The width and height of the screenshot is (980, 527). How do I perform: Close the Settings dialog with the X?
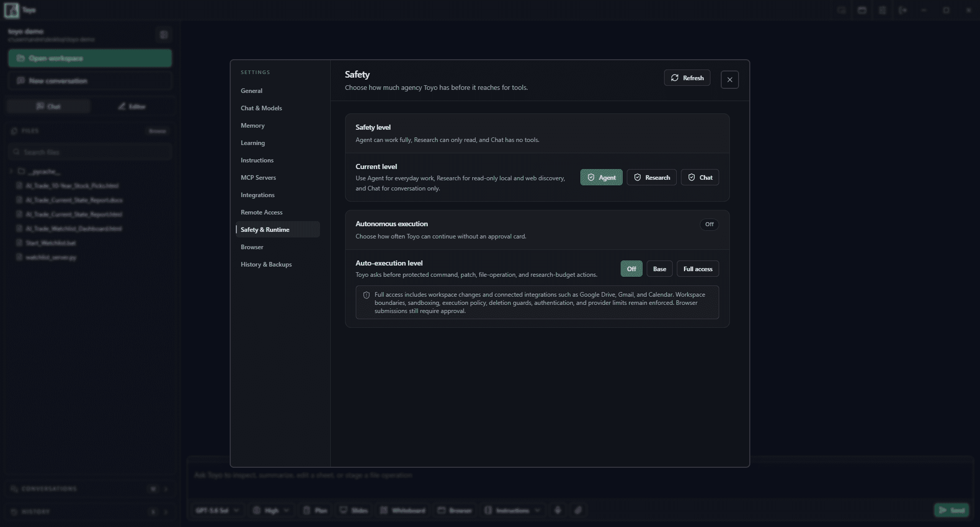click(729, 80)
